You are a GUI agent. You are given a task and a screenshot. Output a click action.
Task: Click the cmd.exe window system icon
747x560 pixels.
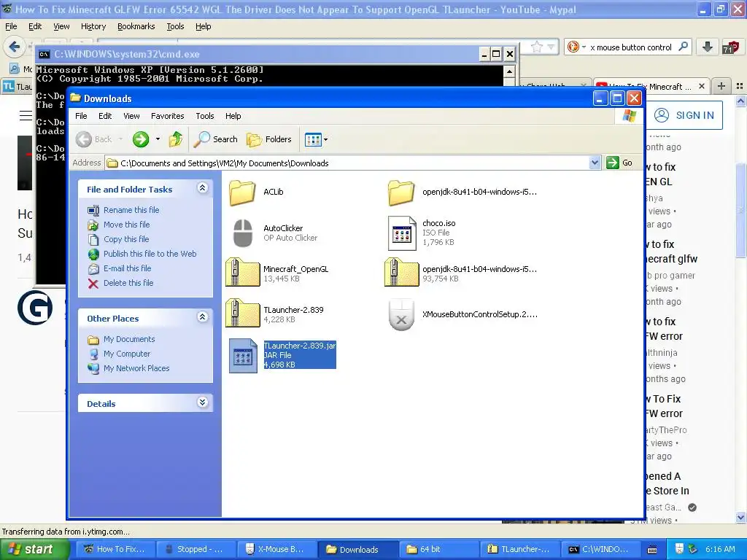44,54
